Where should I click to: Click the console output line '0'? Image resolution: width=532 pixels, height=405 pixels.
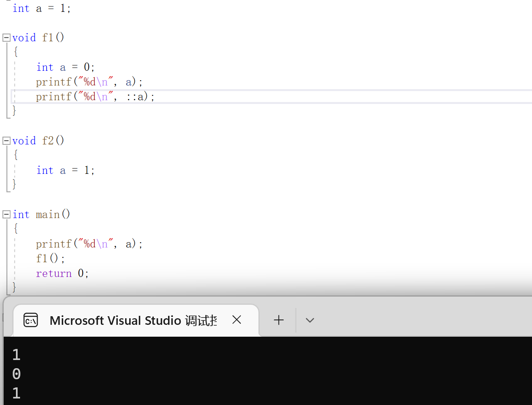16,373
